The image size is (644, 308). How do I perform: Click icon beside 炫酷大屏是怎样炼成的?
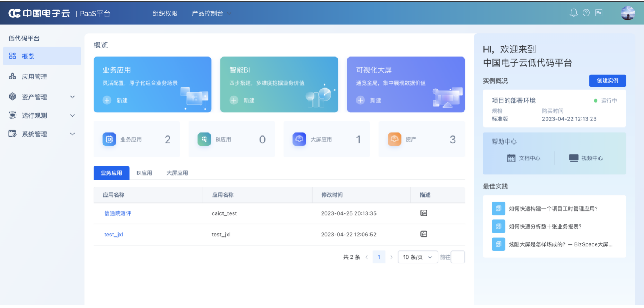pos(498,244)
